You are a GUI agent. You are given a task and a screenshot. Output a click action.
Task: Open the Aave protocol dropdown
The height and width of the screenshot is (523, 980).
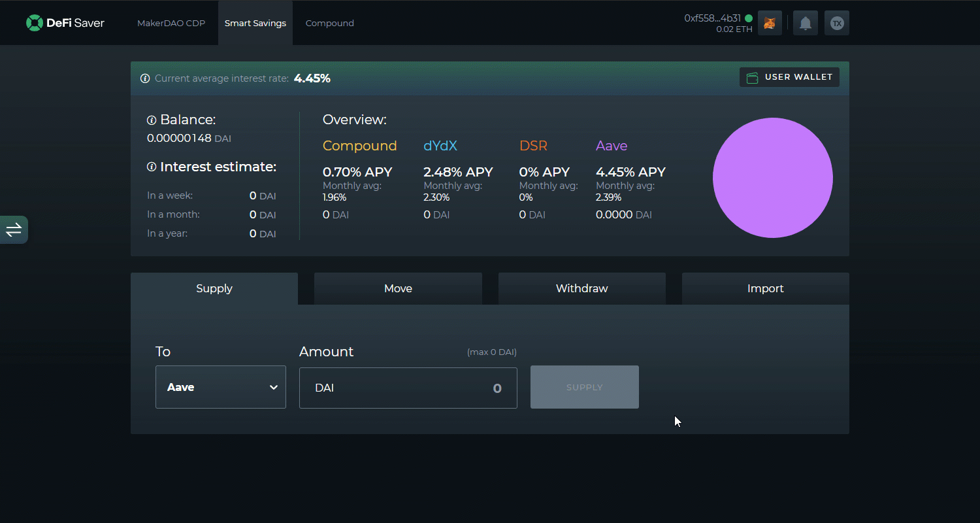pos(221,387)
